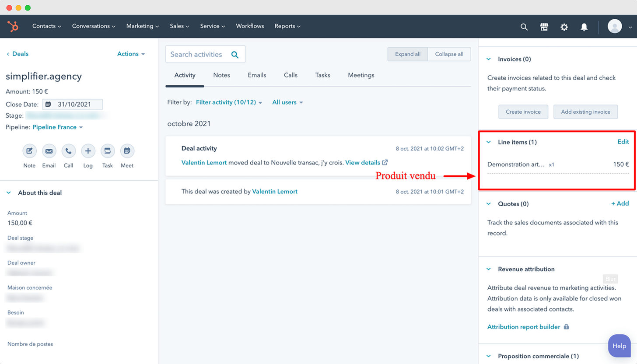The image size is (637, 364).
Task: Click the Log plus icon
Action: [88, 151]
